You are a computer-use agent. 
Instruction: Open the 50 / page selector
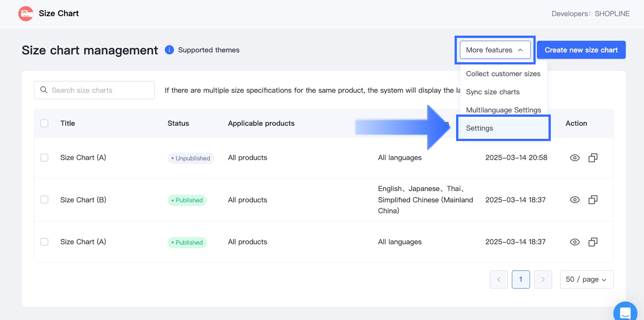click(586, 279)
